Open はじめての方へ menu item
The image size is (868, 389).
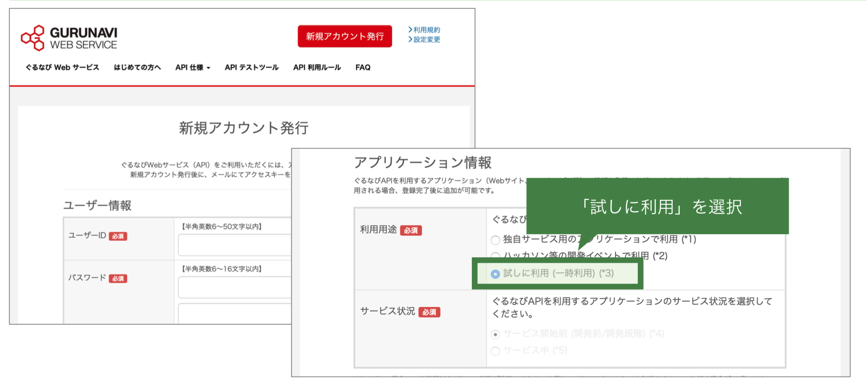click(x=137, y=67)
